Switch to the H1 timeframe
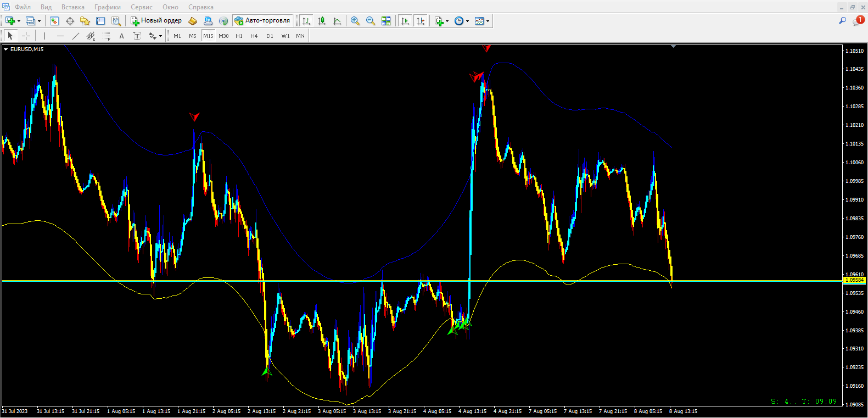This screenshot has width=868, height=418. pyautogui.click(x=239, y=36)
